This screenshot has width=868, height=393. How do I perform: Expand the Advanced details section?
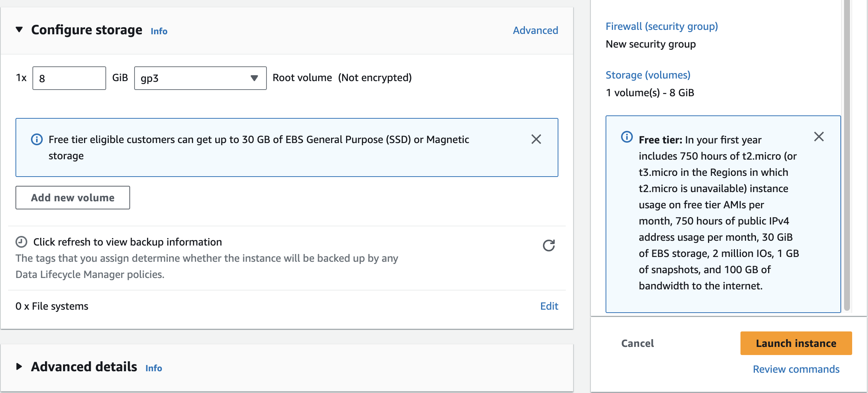click(19, 367)
